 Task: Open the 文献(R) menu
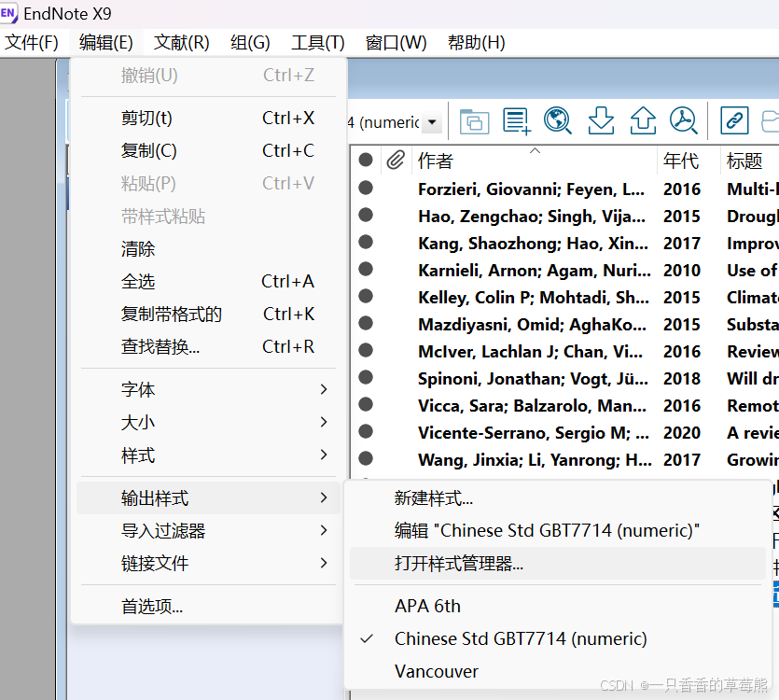pos(182,43)
